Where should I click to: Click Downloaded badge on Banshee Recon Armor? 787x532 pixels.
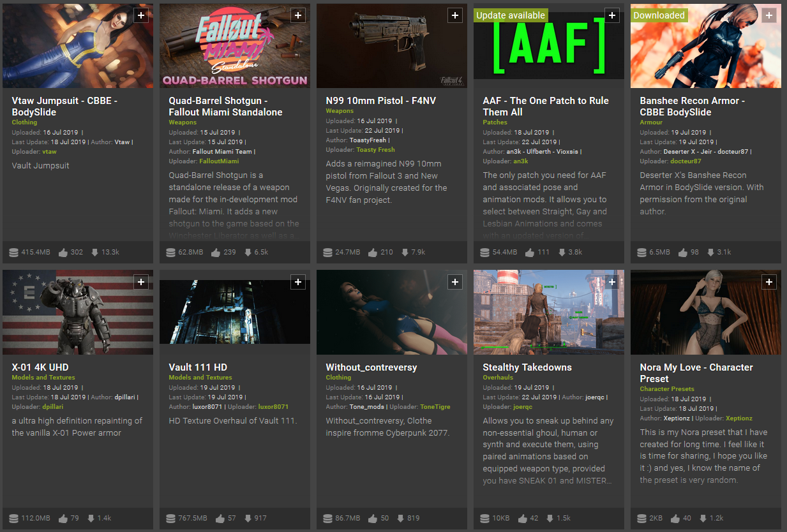tap(659, 15)
